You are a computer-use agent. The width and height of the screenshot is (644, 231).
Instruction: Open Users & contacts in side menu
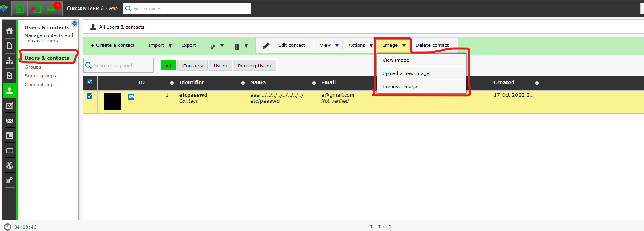[47, 58]
